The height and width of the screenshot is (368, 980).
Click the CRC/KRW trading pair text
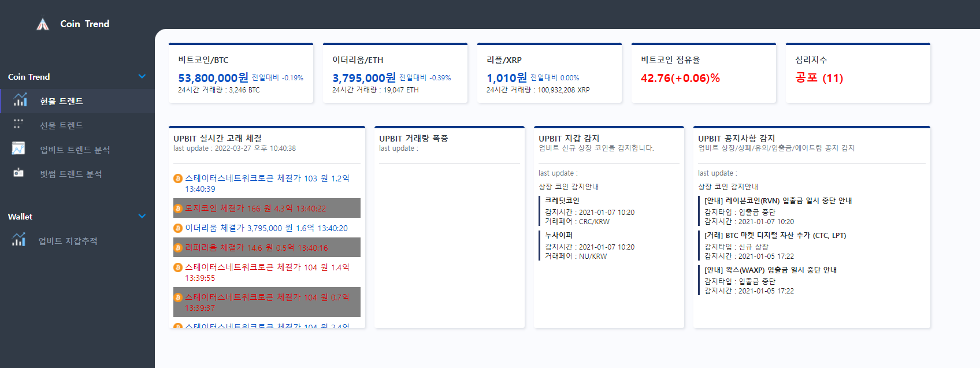(594, 222)
